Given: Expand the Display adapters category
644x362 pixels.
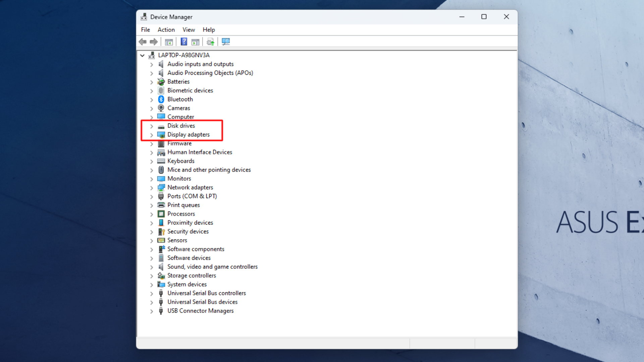Looking at the screenshot, I should (x=152, y=134).
